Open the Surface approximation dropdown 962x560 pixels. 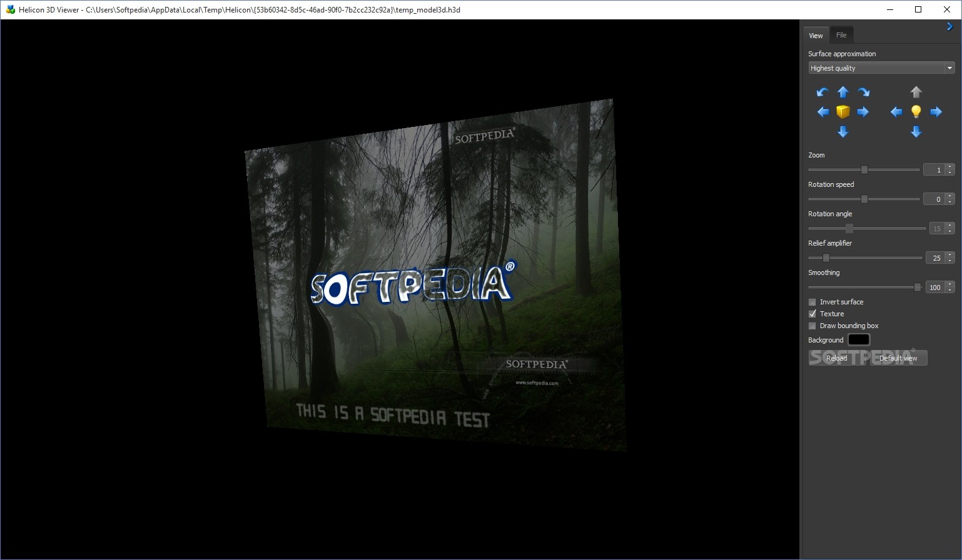881,68
